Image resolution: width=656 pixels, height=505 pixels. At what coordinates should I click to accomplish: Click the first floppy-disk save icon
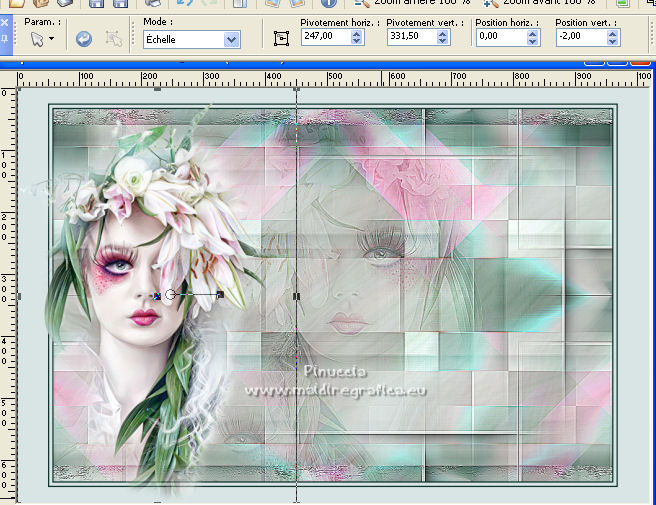pos(97,3)
